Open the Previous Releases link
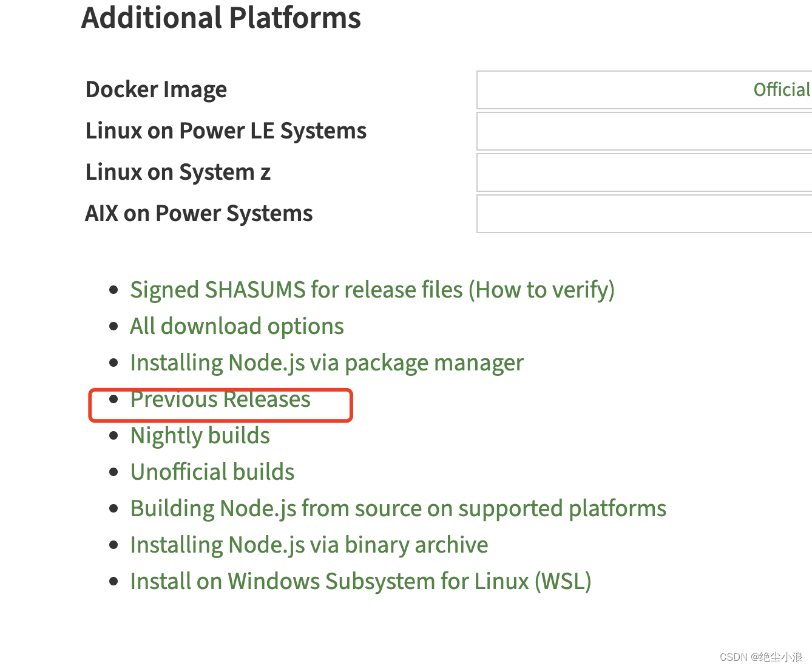The image size is (812, 668). (220, 399)
